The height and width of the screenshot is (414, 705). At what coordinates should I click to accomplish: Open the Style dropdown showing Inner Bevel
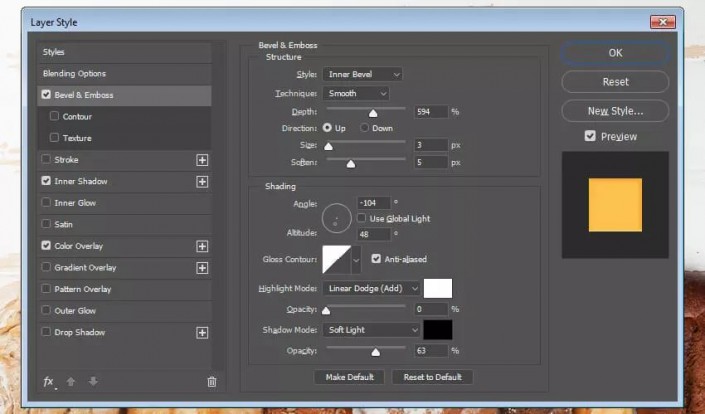point(362,74)
